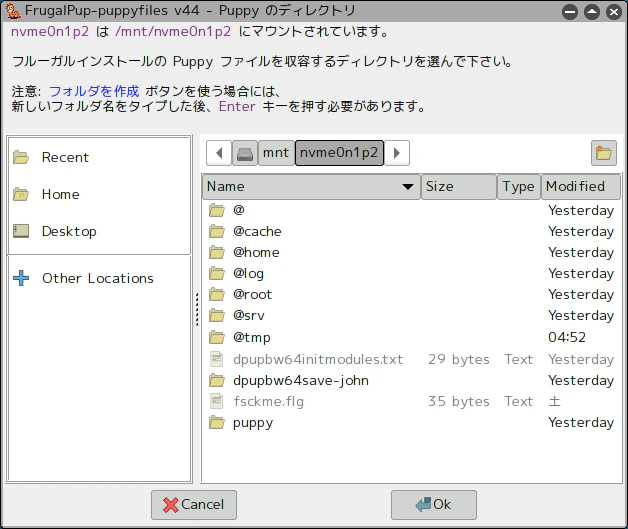
Task: Open Home in the sidebar
Action: click(99, 194)
